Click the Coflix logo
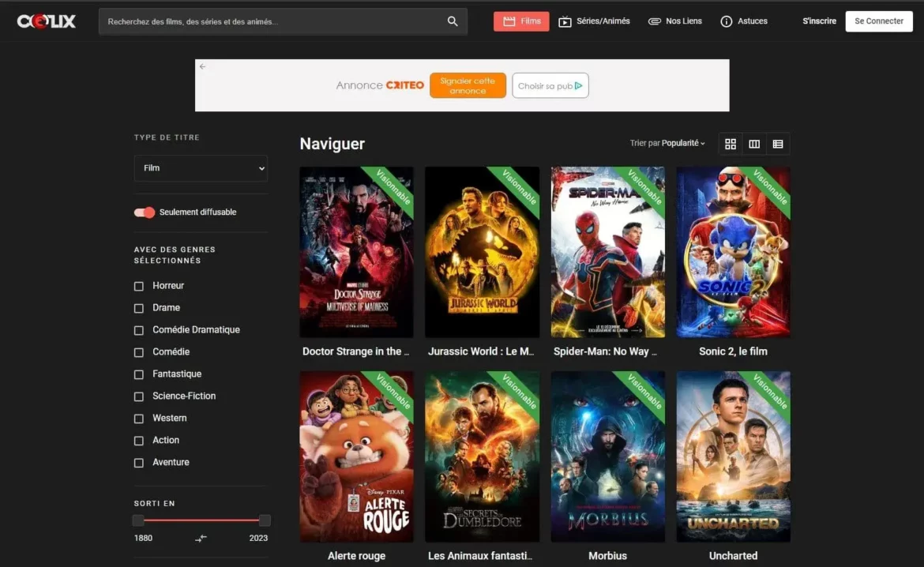 coord(46,21)
